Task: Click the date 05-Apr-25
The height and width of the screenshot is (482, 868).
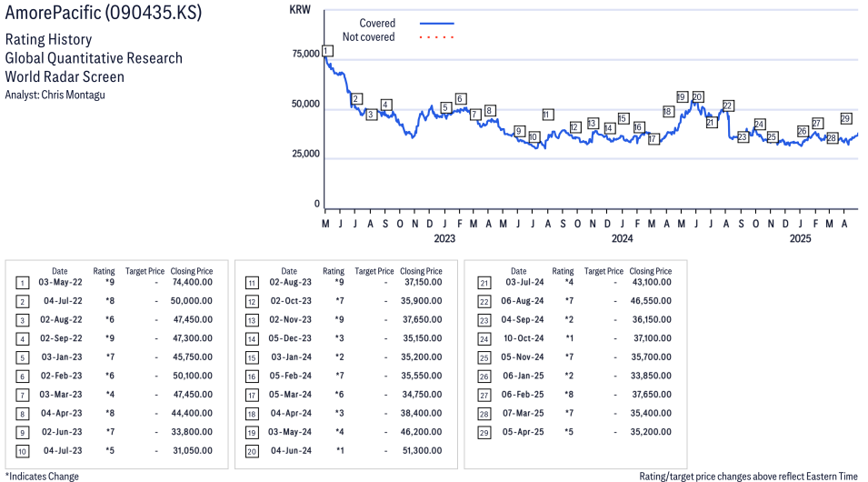Action: tap(524, 432)
